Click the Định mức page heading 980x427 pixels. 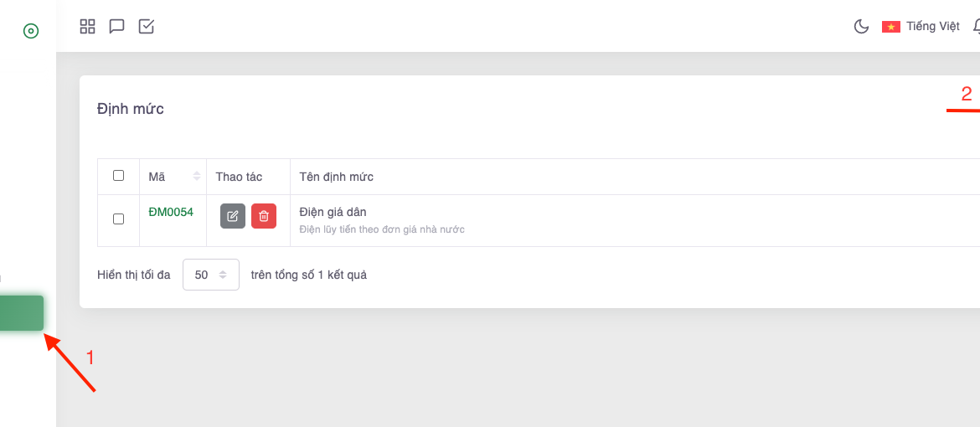click(x=131, y=109)
